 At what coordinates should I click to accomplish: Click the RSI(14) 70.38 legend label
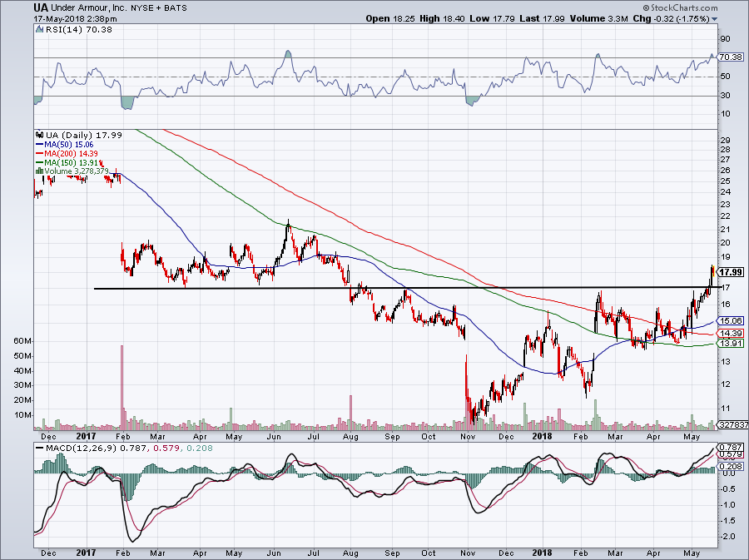79,30
